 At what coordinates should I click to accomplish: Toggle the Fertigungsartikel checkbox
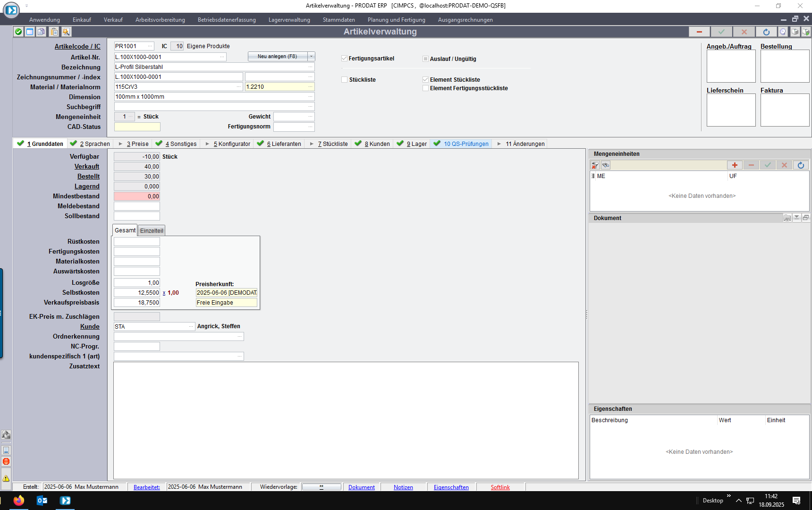pyautogui.click(x=344, y=59)
